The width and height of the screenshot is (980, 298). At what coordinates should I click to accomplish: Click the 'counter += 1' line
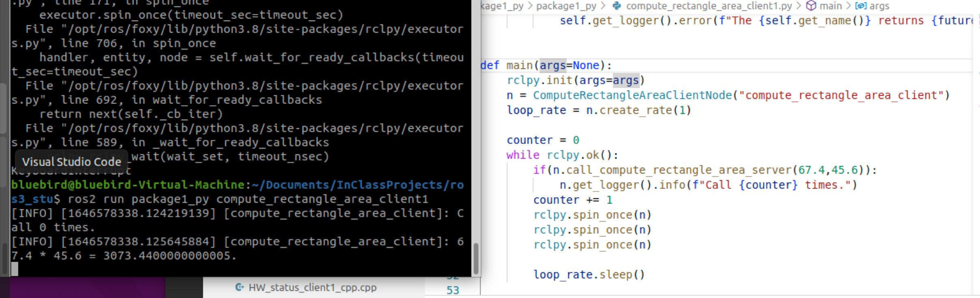(x=573, y=200)
